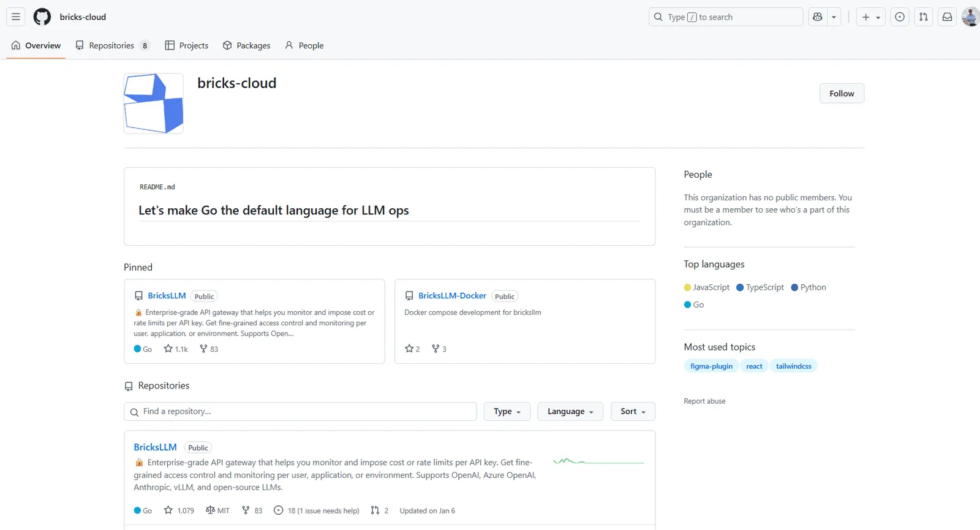Open the create new plus menu
This screenshot has width=980, height=530.
coord(870,17)
